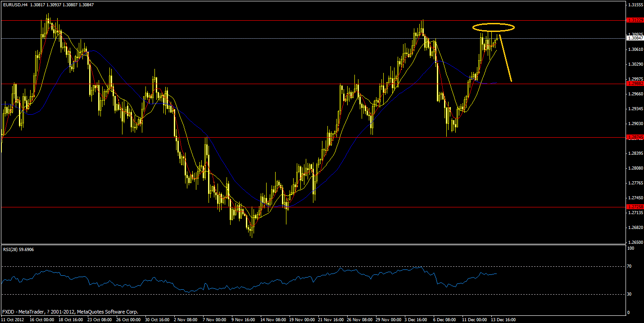Select the red 1.29883 resistance price marker
The image size is (644, 323).
click(x=635, y=83)
